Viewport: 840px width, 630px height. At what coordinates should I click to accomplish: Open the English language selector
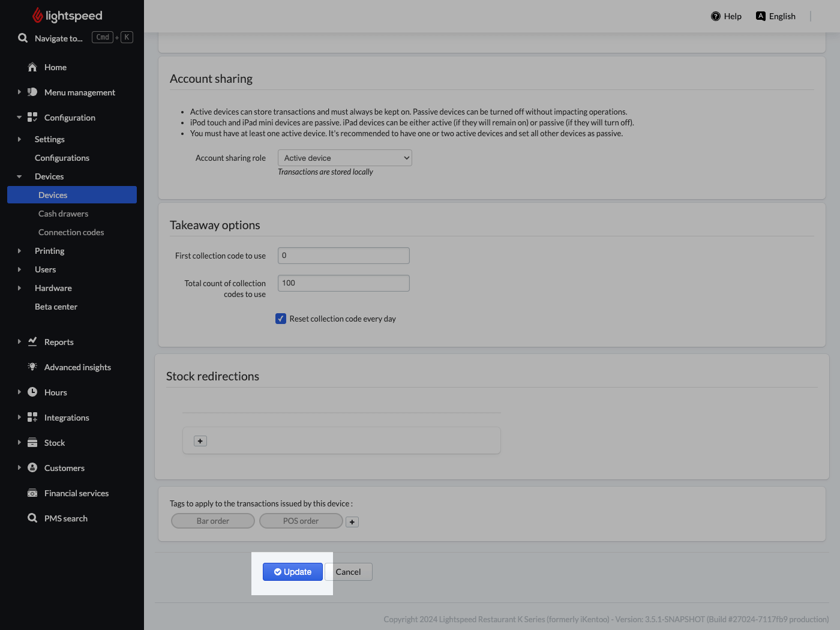776,16
